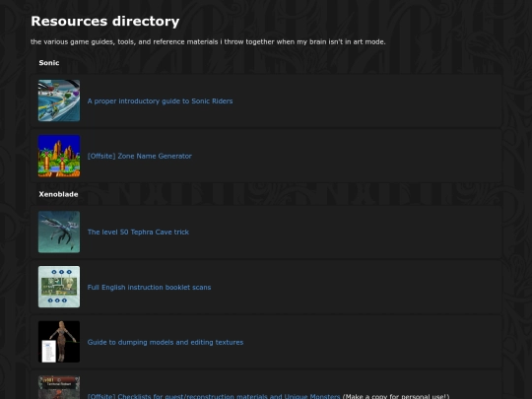The image size is (532, 399).
Task: Open Full English instruction booklet scans link
Action: (149, 288)
